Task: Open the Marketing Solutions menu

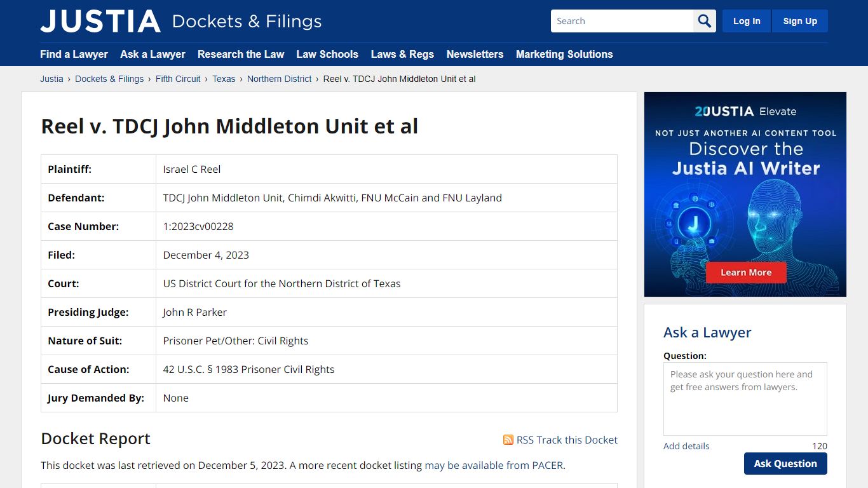Action: click(564, 54)
